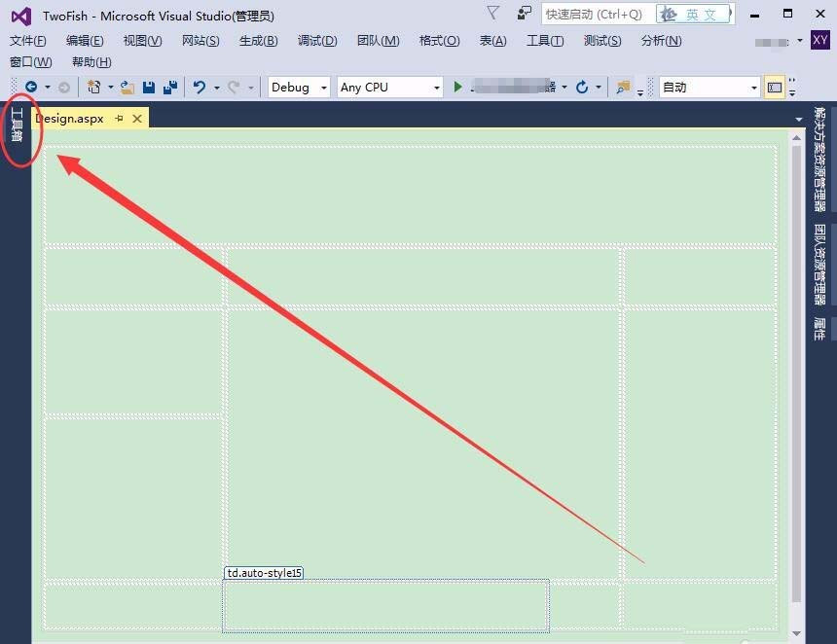This screenshot has height=644, width=837.
Task: Click the Save icon in the toolbar
Action: point(149,88)
